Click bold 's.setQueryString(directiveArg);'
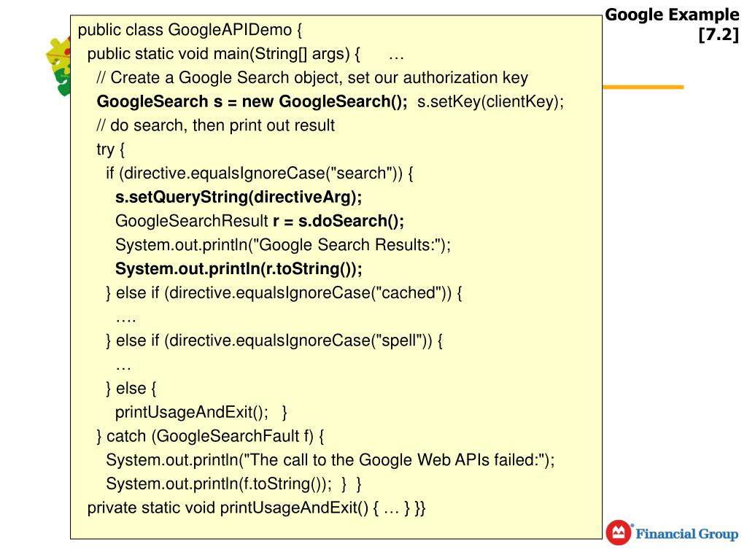 pos(239,197)
